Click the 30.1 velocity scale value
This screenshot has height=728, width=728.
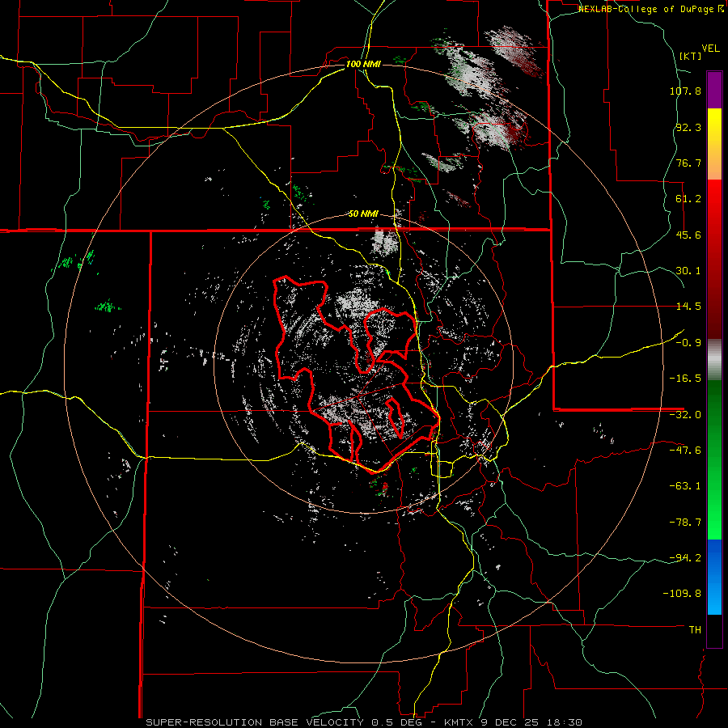click(x=688, y=271)
